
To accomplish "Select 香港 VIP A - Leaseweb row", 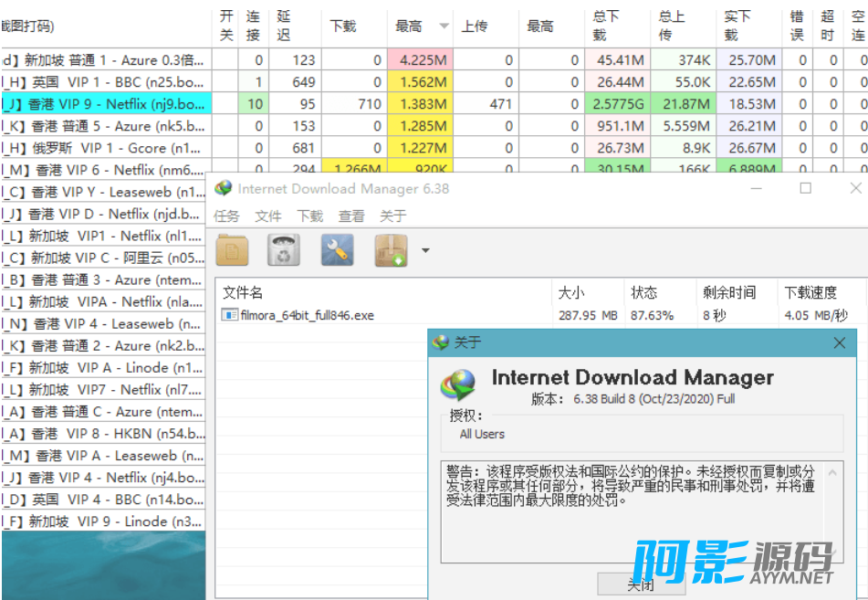I will click(103, 456).
